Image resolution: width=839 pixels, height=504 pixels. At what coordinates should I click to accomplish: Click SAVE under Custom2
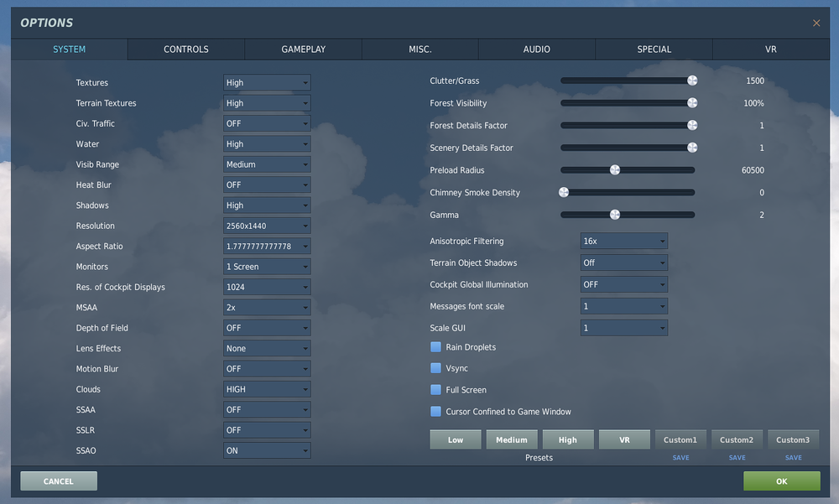click(737, 457)
